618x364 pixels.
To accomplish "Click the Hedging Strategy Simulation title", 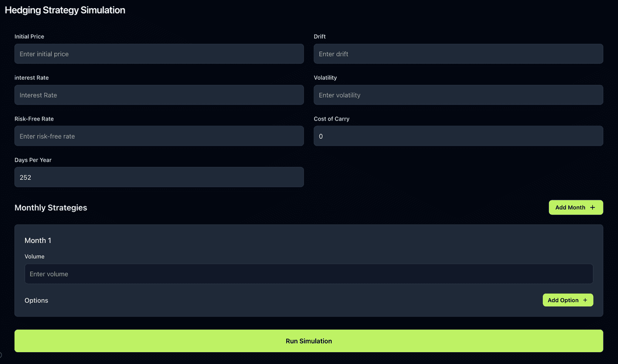I will 65,10.
